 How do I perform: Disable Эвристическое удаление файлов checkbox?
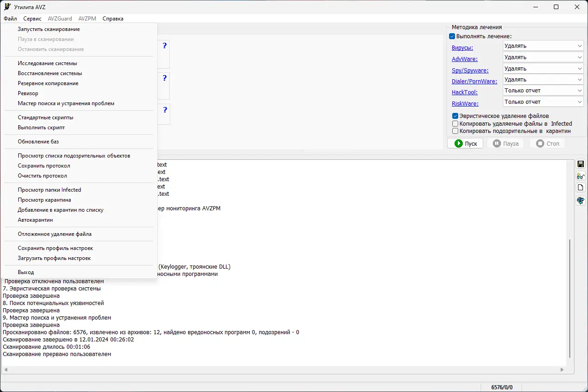click(x=455, y=116)
